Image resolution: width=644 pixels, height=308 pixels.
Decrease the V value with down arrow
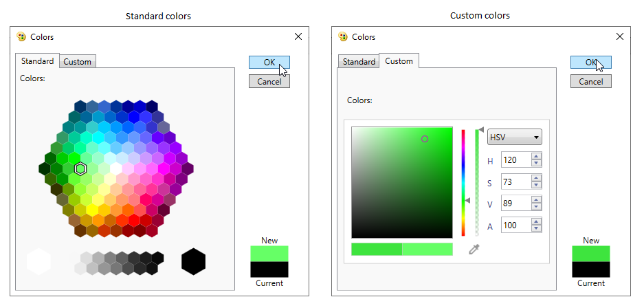[536, 206]
